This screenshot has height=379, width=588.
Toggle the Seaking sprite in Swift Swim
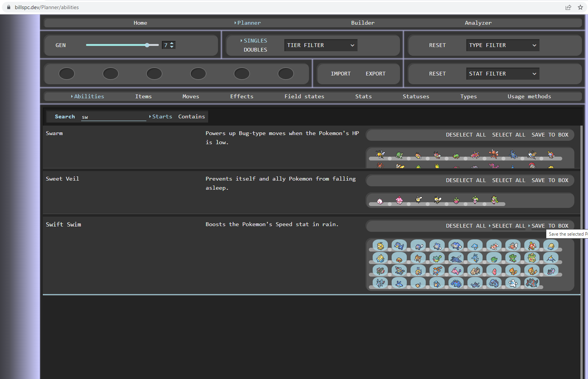tap(513, 245)
